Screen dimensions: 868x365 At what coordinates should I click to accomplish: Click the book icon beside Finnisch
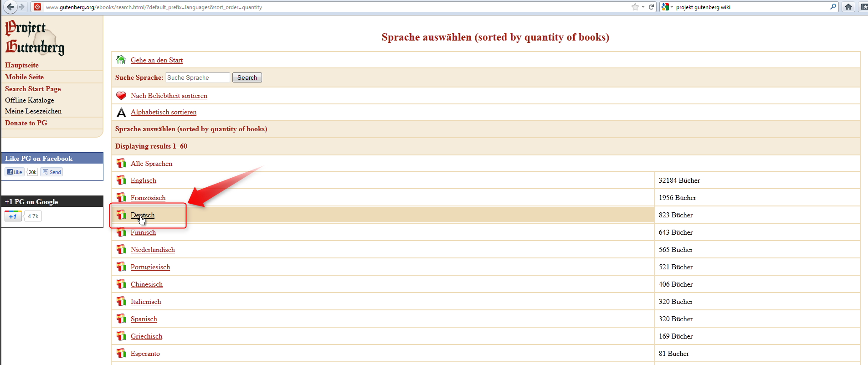[121, 232]
